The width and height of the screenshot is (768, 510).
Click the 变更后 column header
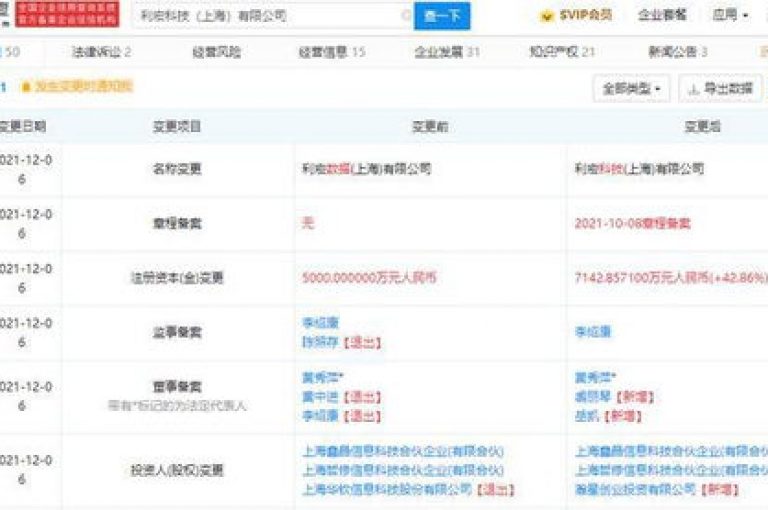pyautogui.click(x=702, y=127)
